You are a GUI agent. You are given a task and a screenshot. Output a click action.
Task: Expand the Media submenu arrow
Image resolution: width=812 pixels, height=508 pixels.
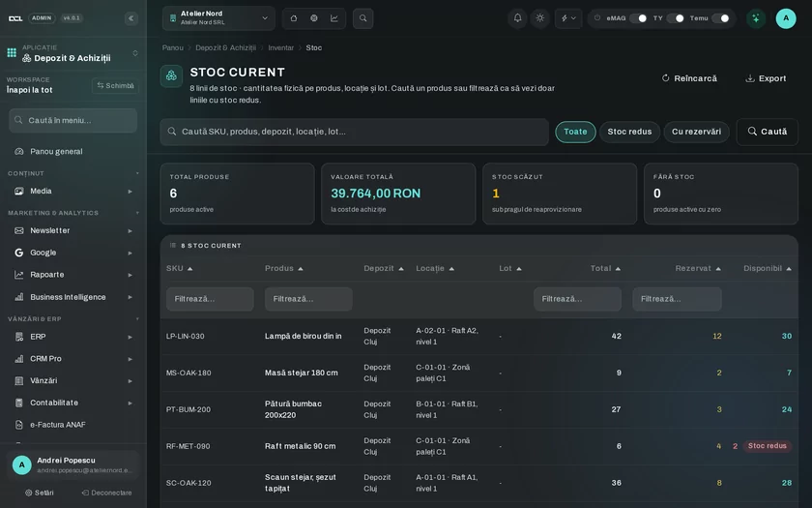(130, 192)
